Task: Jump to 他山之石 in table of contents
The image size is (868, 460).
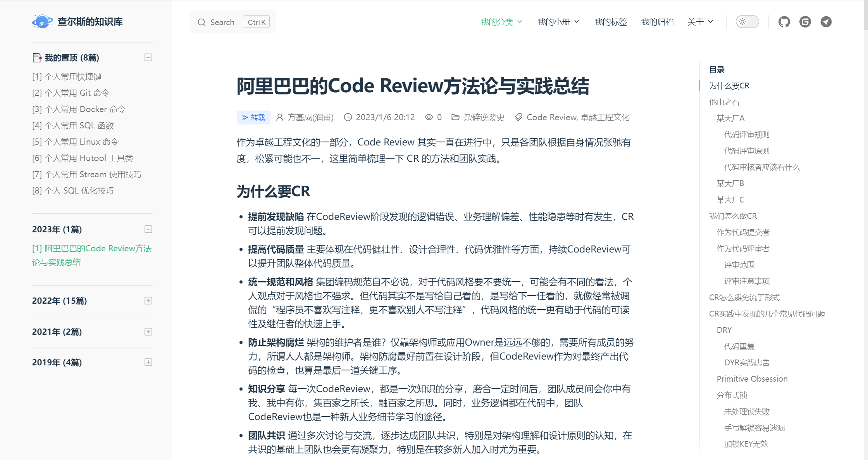Action: [724, 102]
